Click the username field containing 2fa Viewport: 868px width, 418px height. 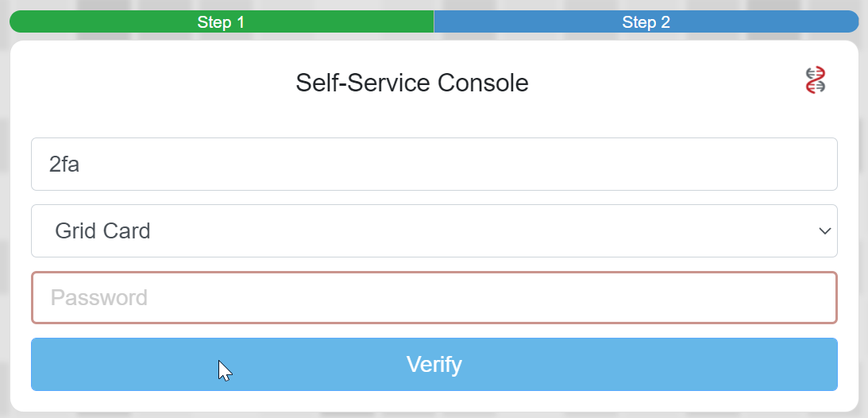click(434, 164)
